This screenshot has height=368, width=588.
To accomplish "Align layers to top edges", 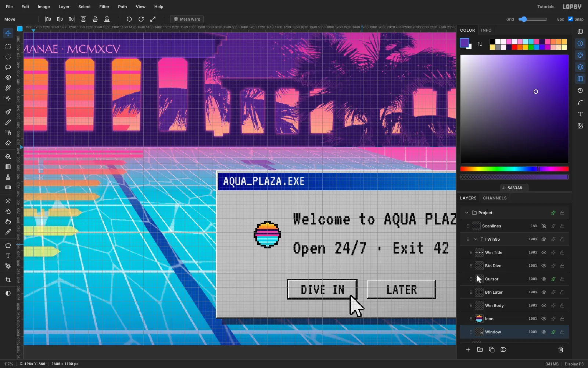I will [x=83, y=19].
